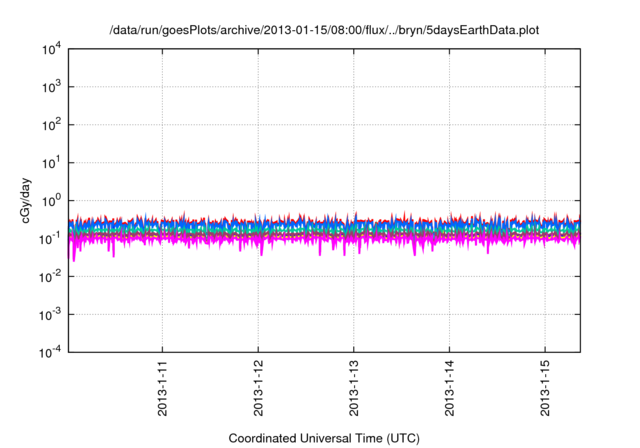Screen dimensions: 640x448
Task: Click the cGy/day axis title
Action: coord(26,200)
